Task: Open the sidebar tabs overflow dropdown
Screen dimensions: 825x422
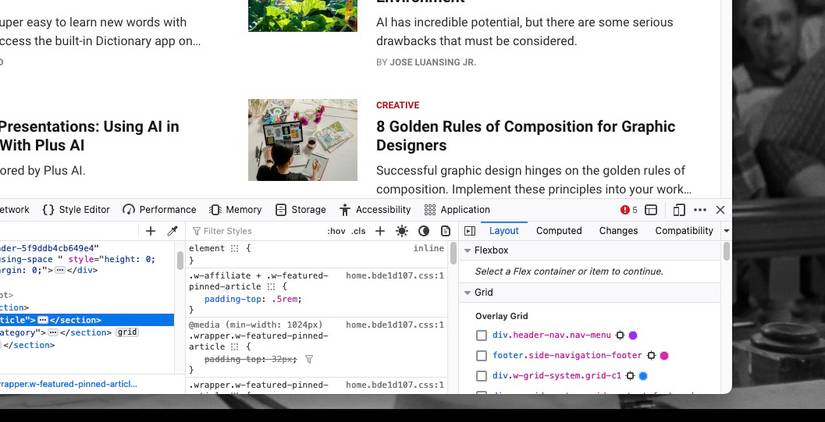Action: 727,231
